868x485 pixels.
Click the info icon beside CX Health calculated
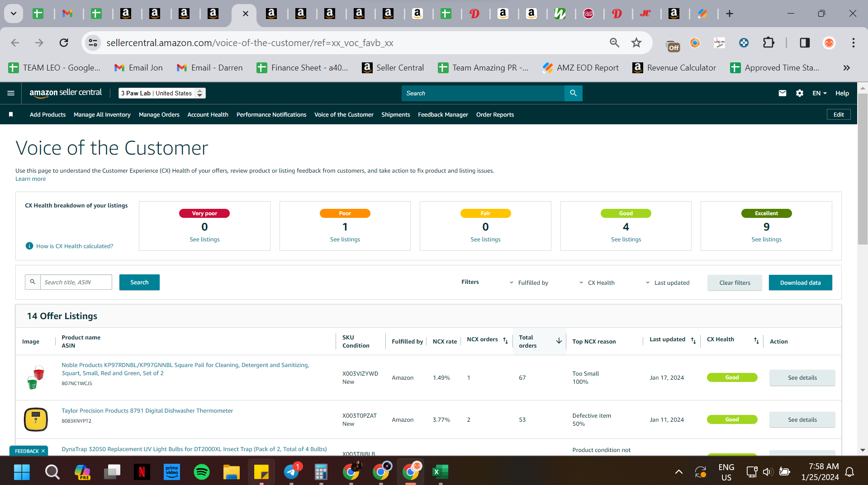point(29,246)
